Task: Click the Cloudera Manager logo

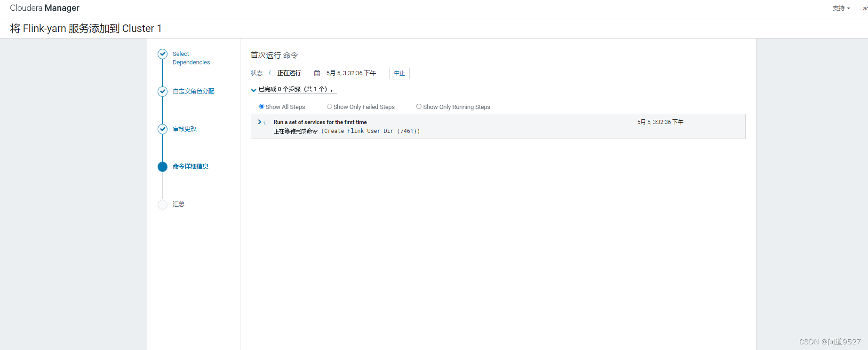Action: pyautogui.click(x=45, y=8)
